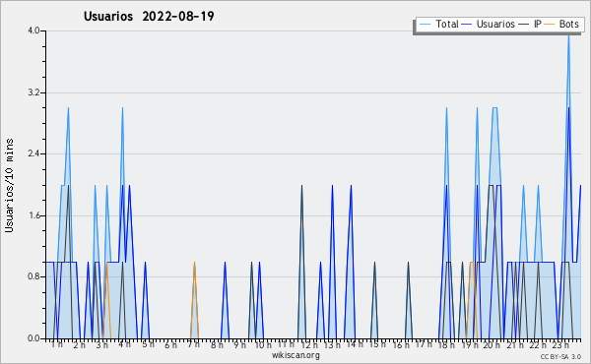Click the wikiscan.org label below the chart
This screenshot has width=591, height=364.
coord(295,355)
